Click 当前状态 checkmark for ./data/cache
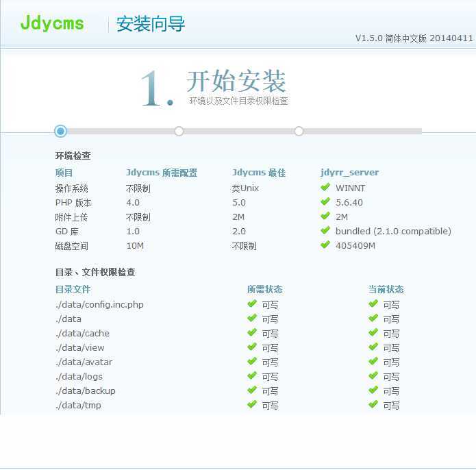Image resolution: width=476 pixels, height=470 pixels. point(373,332)
